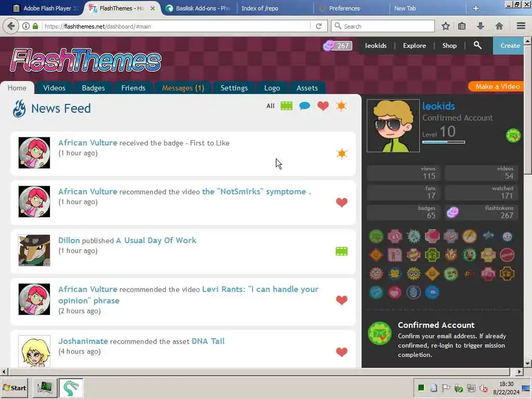Filter news feed by video film icon
This screenshot has height=399, width=532.
coord(286,106)
